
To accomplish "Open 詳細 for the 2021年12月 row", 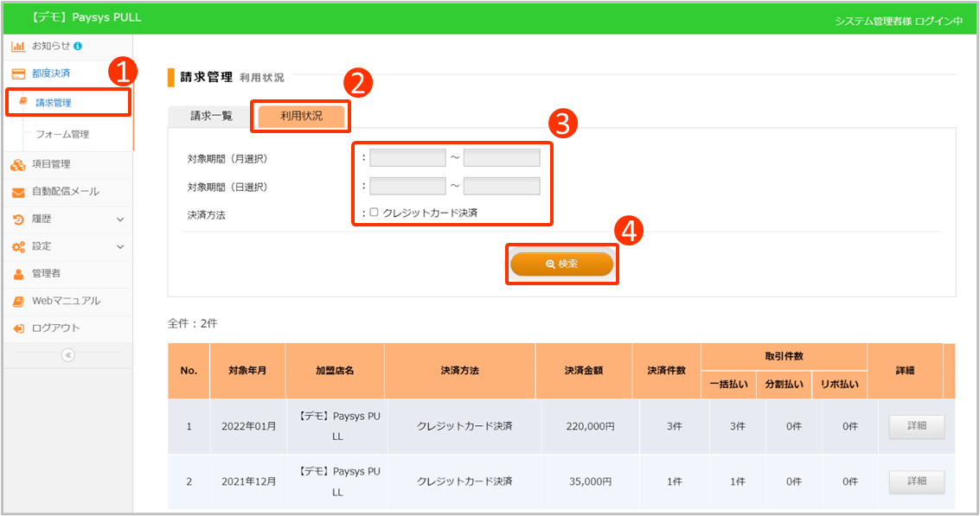I will 916,481.
